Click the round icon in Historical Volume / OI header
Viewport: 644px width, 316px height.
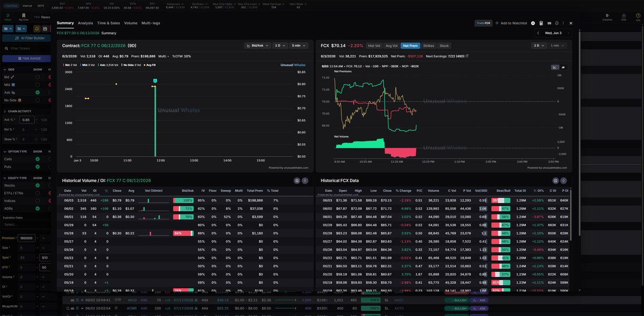[305, 181]
